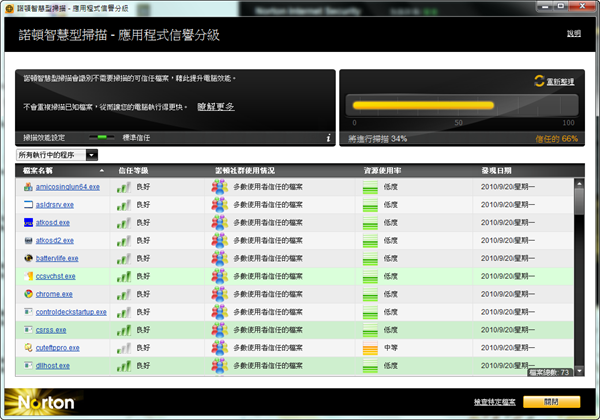Click the batterylife.exe file icon

28,258
